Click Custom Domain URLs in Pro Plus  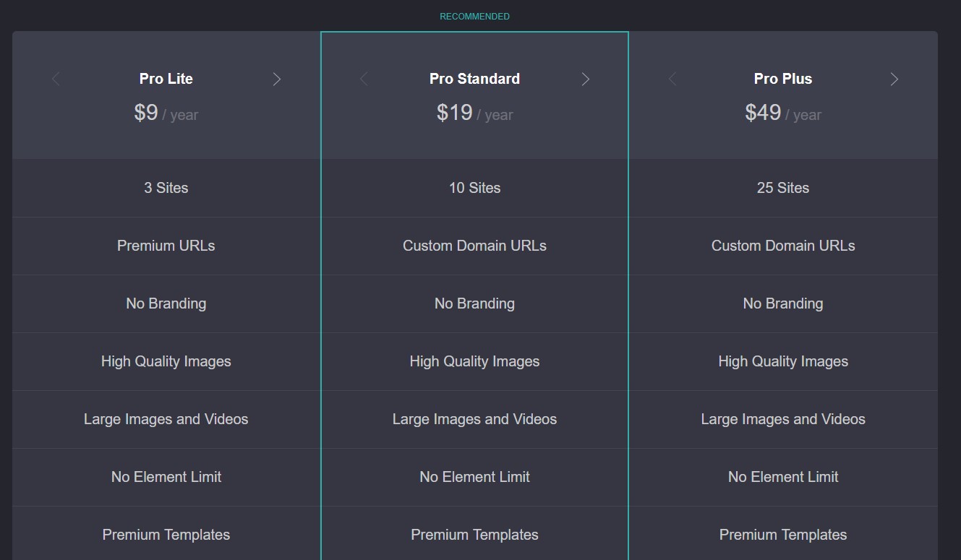click(x=783, y=246)
